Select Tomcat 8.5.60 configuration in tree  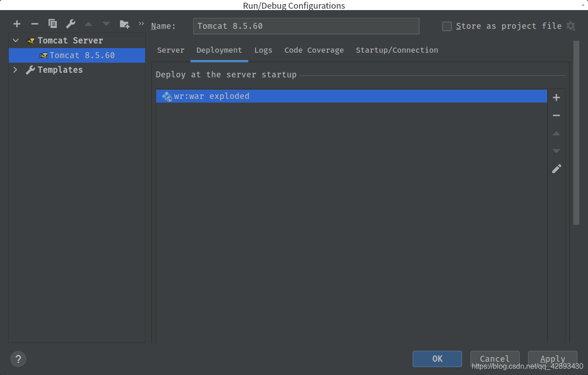[x=77, y=55]
